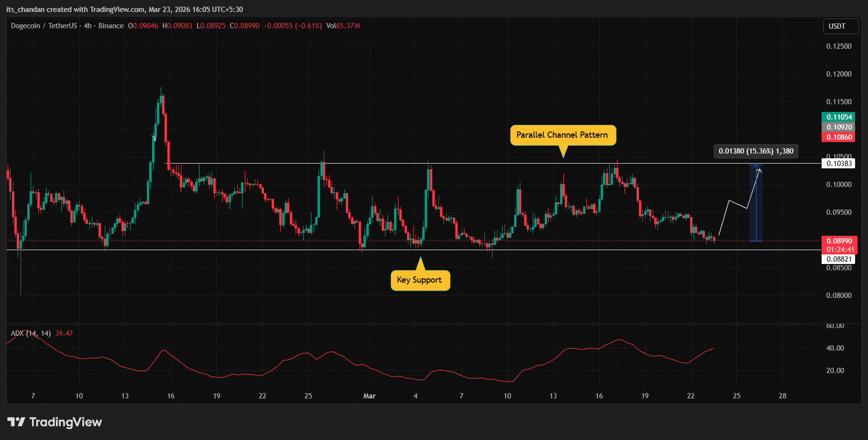This screenshot has width=868, height=440.
Task: Click the Key Support callout pointer
Action: tap(420, 263)
